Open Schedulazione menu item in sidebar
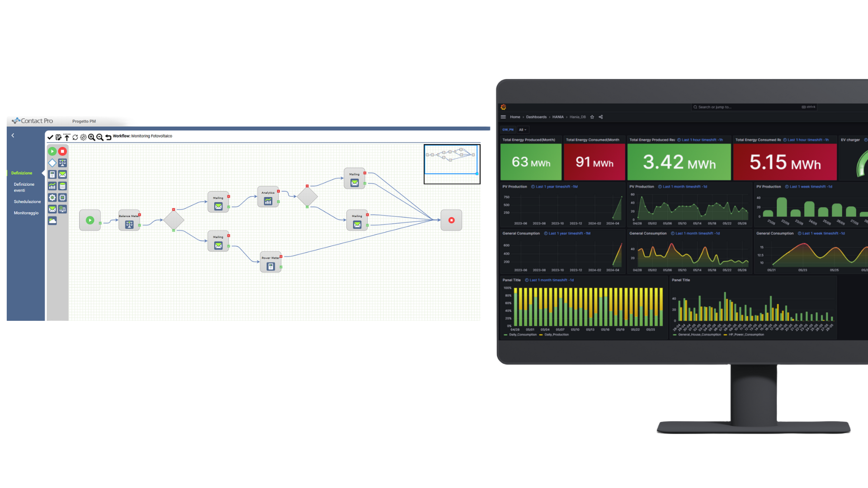The image size is (868, 488). 26,202
